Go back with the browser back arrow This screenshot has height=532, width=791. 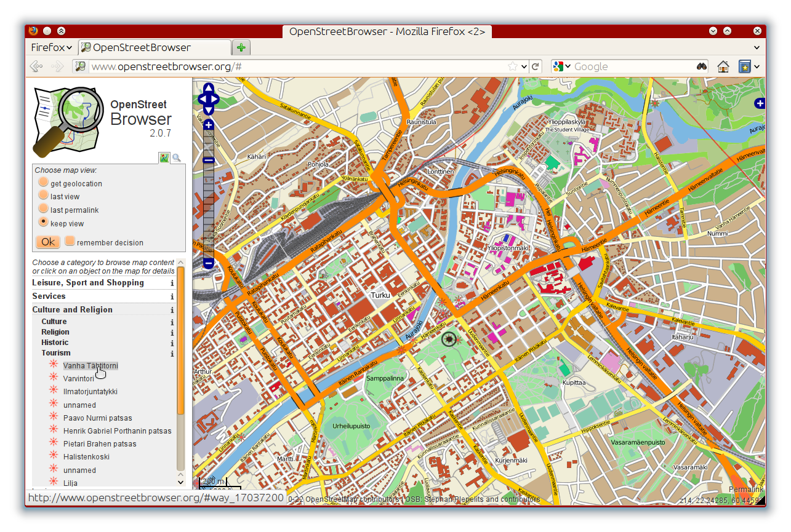pyautogui.click(x=36, y=66)
